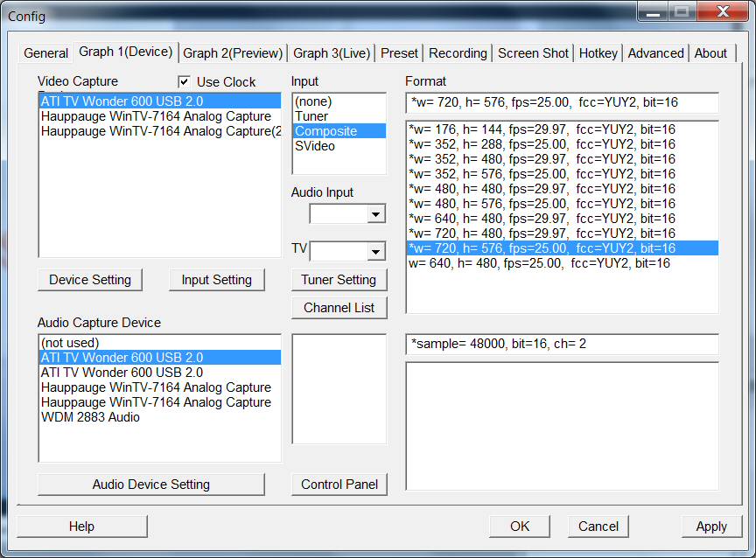The height and width of the screenshot is (558, 756).
Task: Switch to the General tab
Action: (45, 53)
